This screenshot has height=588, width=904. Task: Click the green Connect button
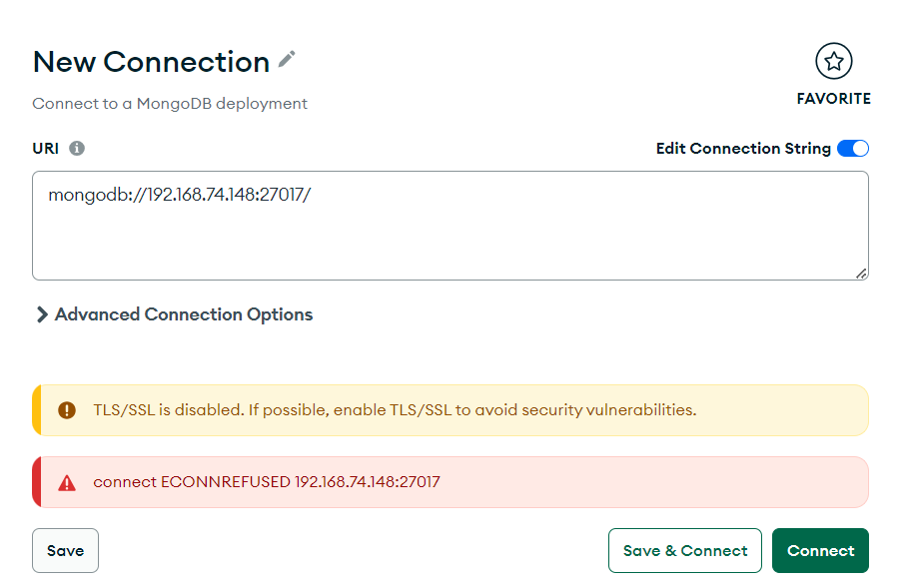pyautogui.click(x=820, y=550)
